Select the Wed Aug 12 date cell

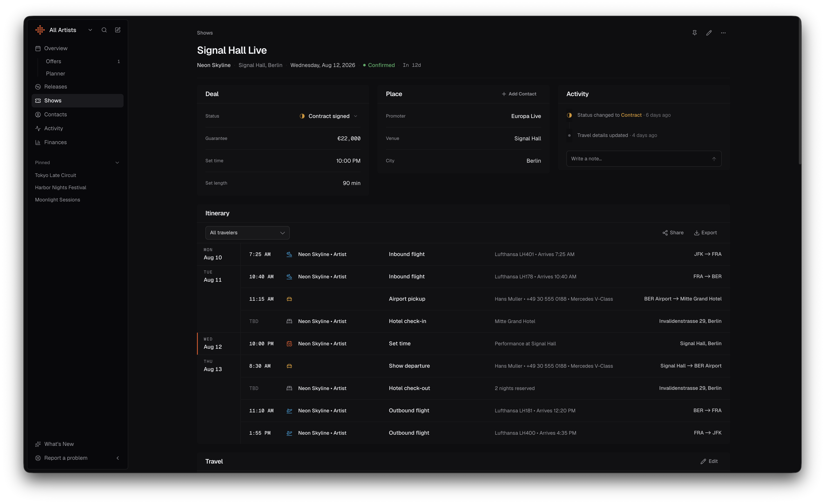click(x=219, y=344)
